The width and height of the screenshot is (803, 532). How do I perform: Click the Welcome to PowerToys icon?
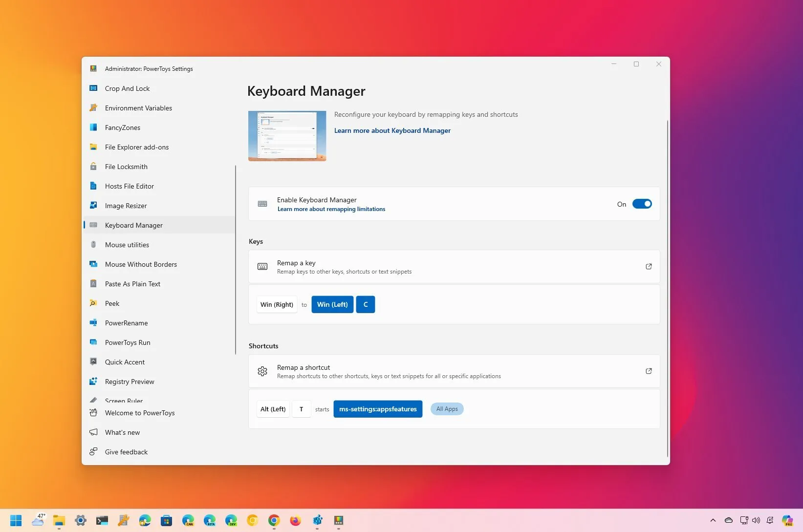tap(93, 413)
